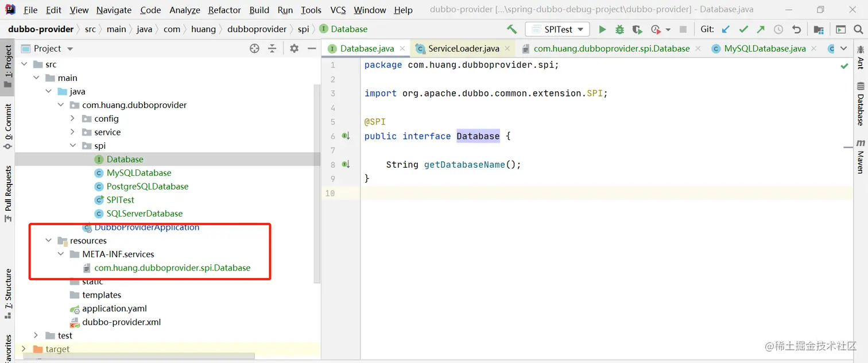This screenshot has width=868, height=363.
Task: Expand the target folder
Action: tap(24, 349)
